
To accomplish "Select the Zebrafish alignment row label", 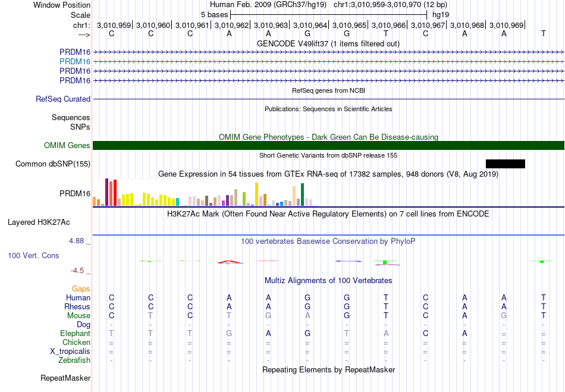I will click(74, 360).
